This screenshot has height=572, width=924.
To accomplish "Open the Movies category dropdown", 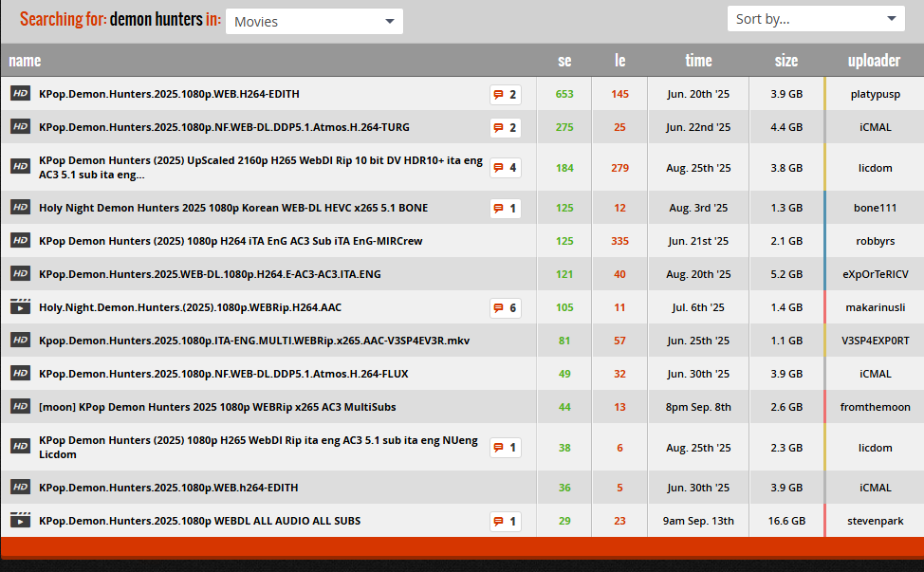I will tap(314, 22).
